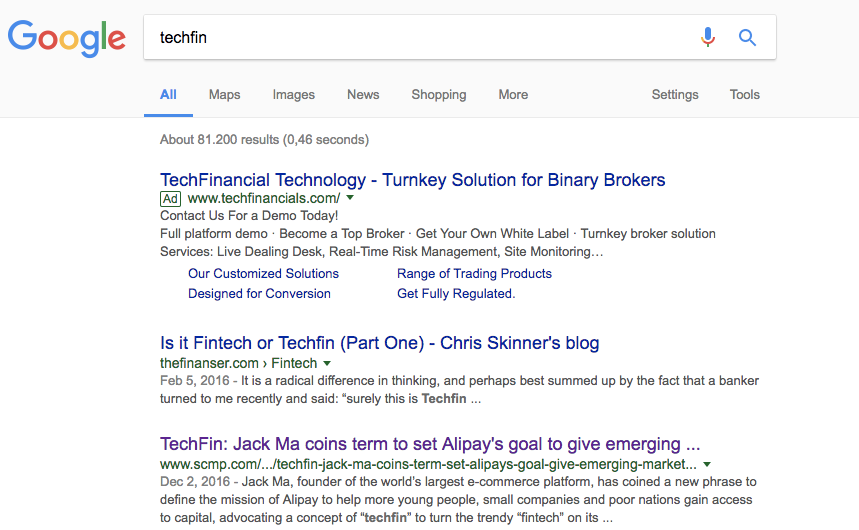Follow the Range of Trading Products sitelink
This screenshot has width=859, height=530.
[474, 273]
